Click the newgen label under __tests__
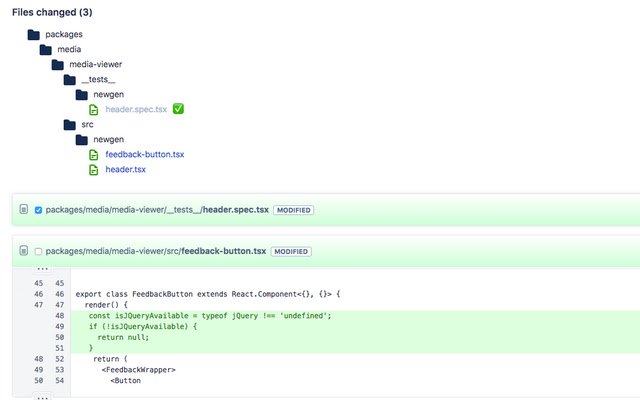Image resolution: width=640 pixels, height=400 pixels. (109, 95)
